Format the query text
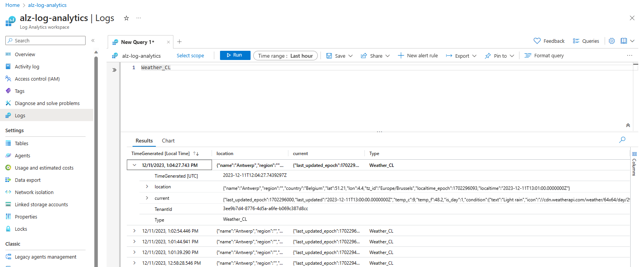The height and width of the screenshot is (267, 644). [544, 56]
